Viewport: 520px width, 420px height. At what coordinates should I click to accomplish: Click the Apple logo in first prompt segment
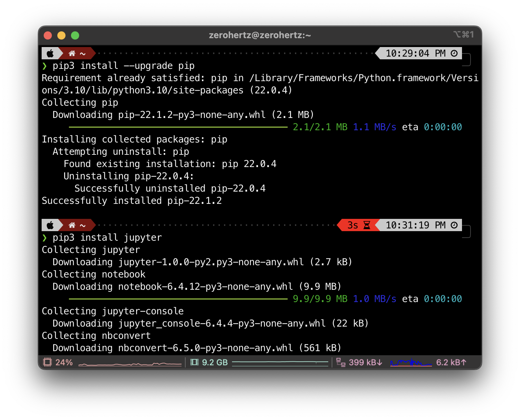click(50, 53)
